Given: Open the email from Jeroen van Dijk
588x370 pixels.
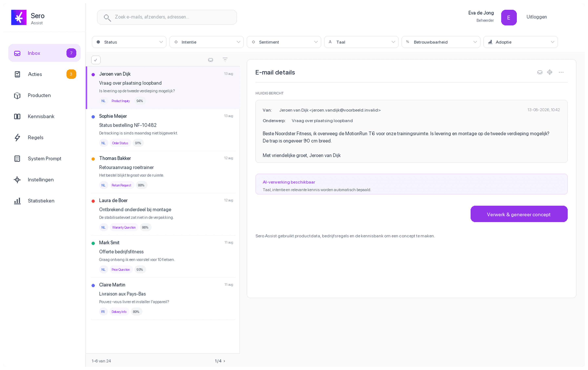Looking at the screenshot, I should click(x=163, y=88).
